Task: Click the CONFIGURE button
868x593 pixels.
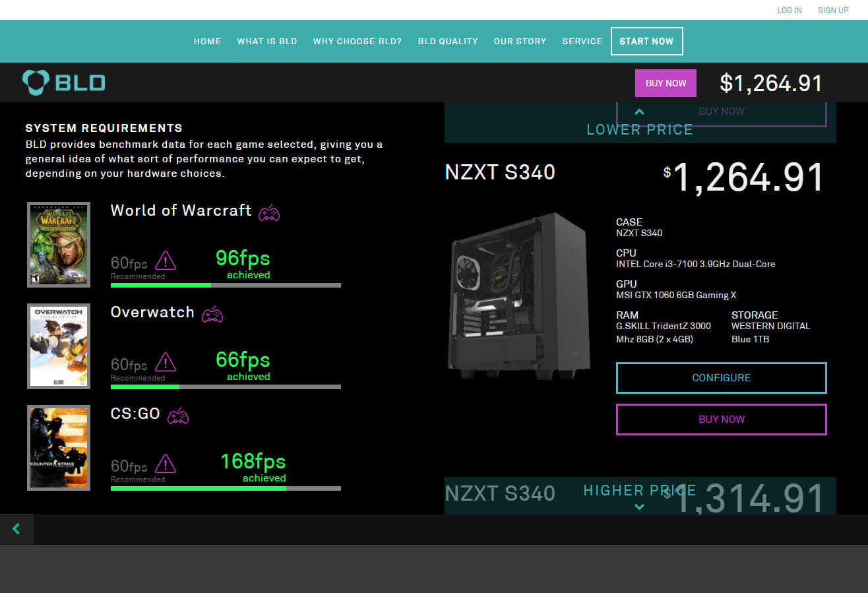Action: pyautogui.click(x=721, y=378)
